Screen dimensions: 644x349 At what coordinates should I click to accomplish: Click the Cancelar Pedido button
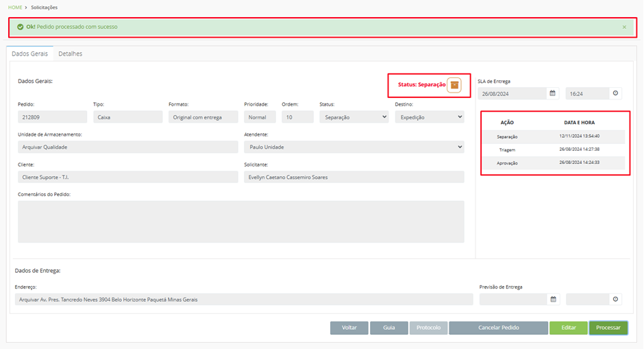499,328
